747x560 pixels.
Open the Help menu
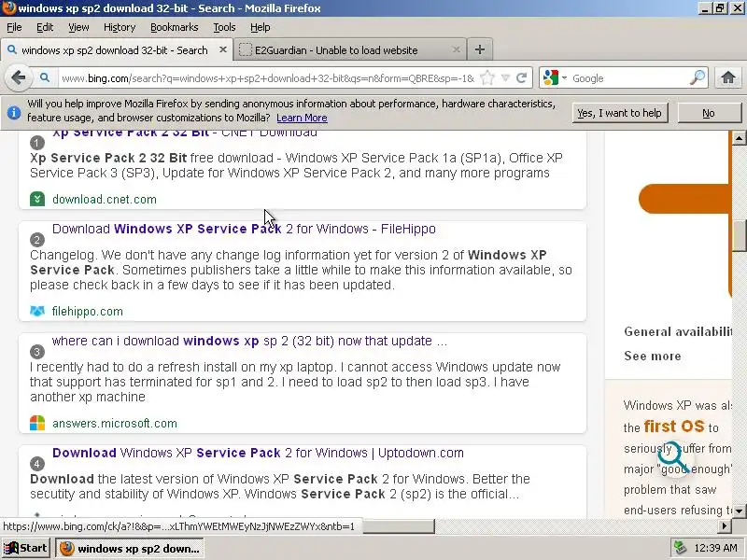[x=261, y=27]
